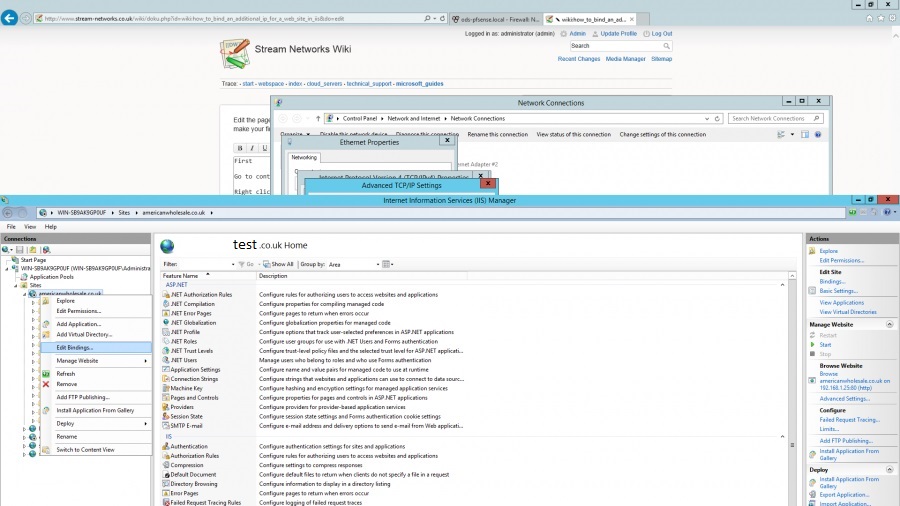This screenshot has height=506, width=900.
Task: Click the green Start website icon
Action: [812, 345]
